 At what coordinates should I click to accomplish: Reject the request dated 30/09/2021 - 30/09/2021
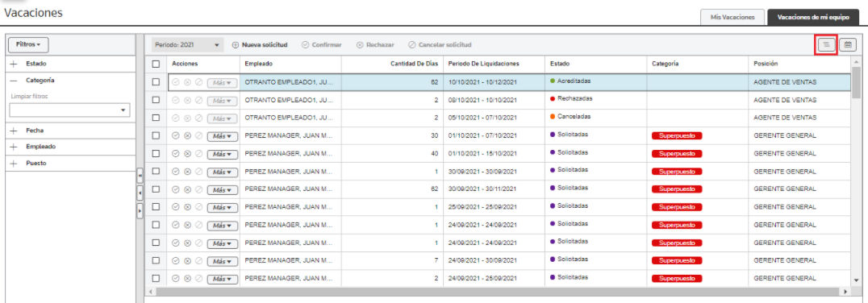point(187,172)
